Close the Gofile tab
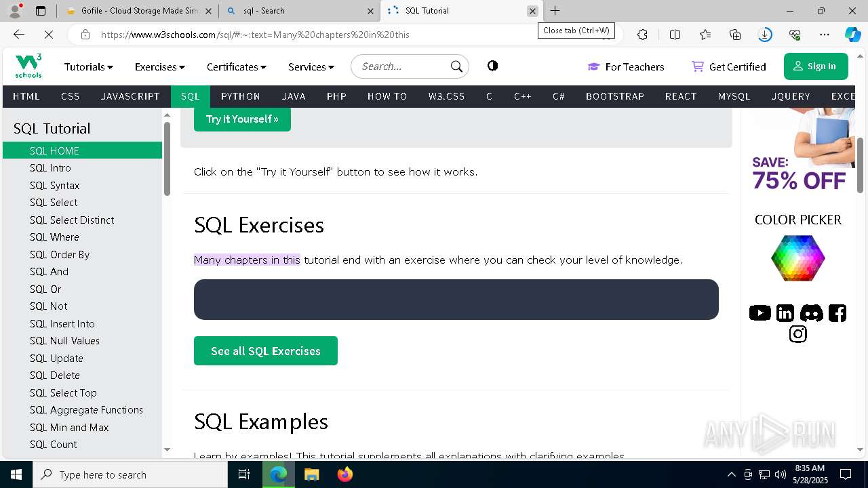This screenshot has width=868, height=488. tap(208, 11)
